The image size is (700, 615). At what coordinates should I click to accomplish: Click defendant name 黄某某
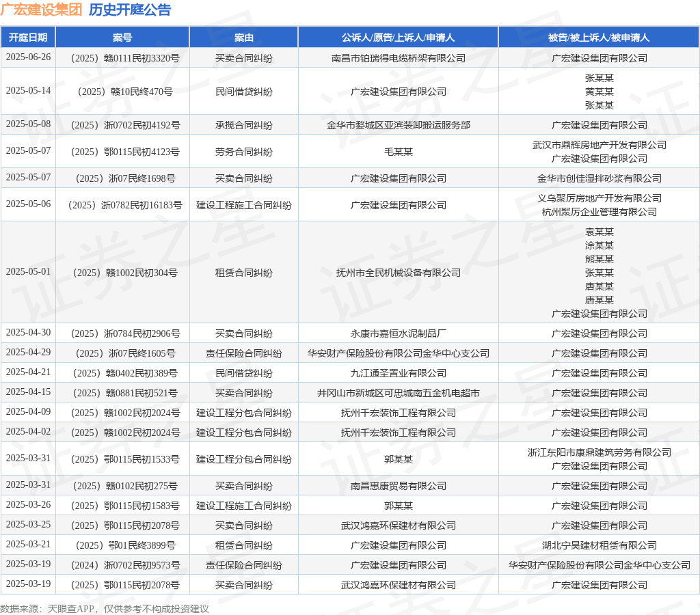coord(599,92)
